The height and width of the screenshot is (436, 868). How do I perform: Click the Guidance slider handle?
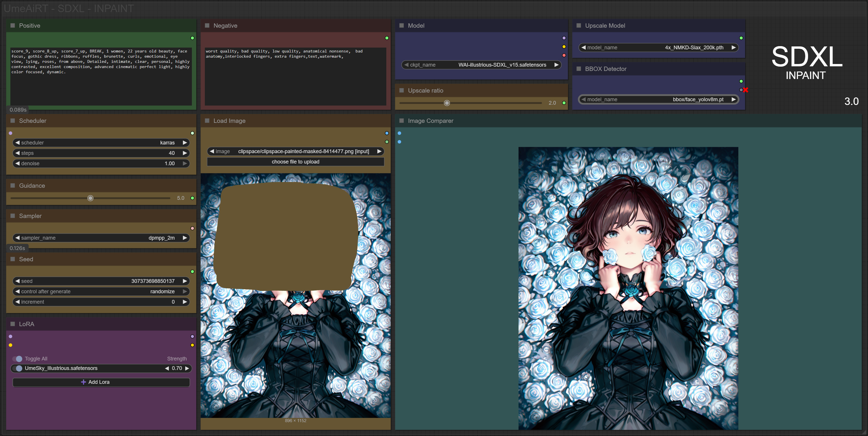click(90, 198)
